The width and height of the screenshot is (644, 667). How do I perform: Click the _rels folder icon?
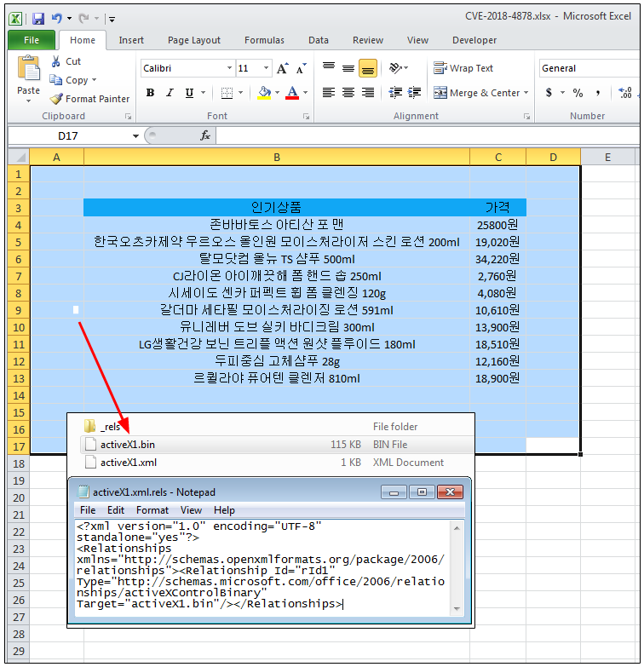(89, 426)
